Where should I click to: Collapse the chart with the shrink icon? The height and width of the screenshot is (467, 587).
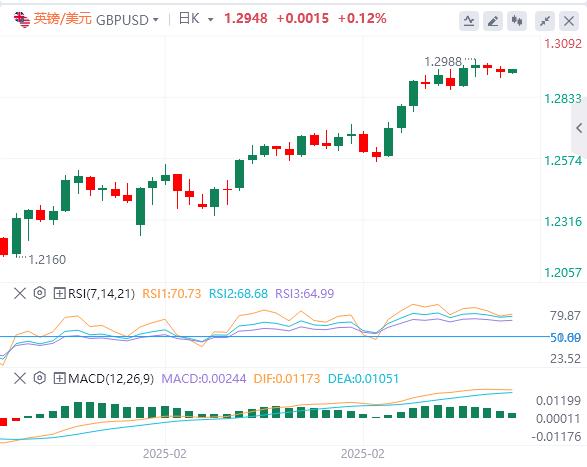coord(545,21)
